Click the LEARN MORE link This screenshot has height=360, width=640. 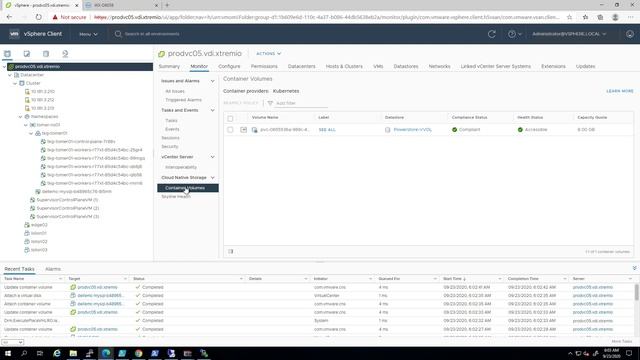point(620,91)
